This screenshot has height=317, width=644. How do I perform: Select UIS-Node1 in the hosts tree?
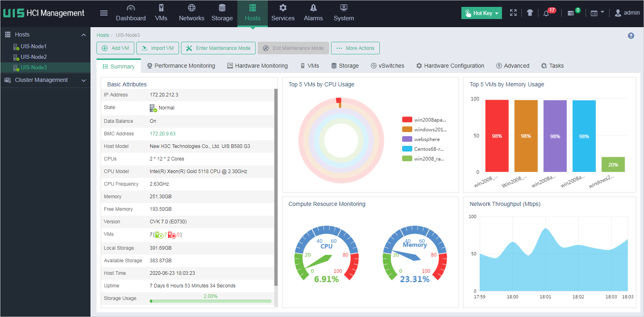(34, 46)
